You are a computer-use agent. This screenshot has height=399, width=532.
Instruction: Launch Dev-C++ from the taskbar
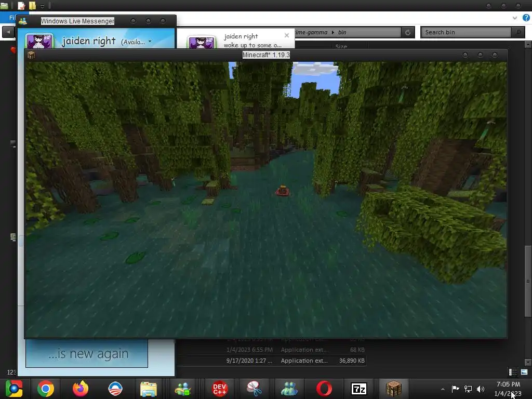(x=220, y=389)
